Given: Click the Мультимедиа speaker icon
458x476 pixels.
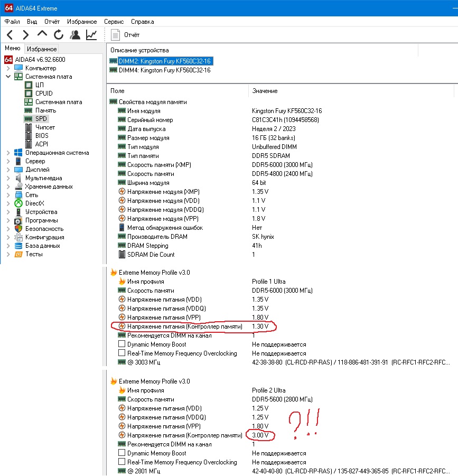Looking at the screenshot, I should click(x=18, y=178).
